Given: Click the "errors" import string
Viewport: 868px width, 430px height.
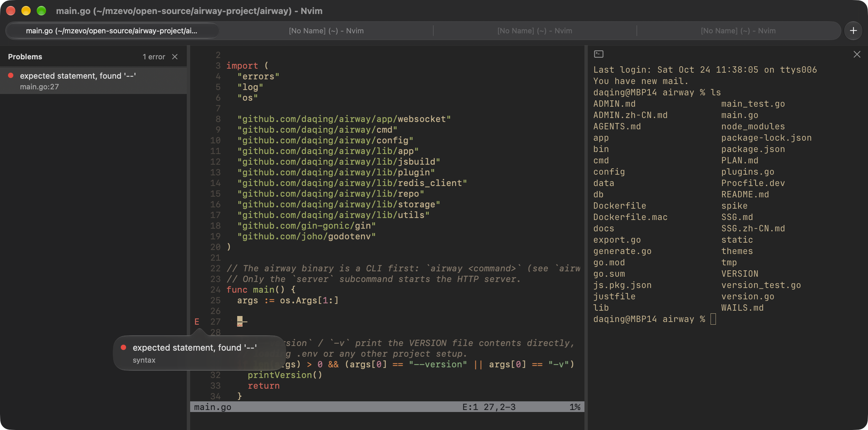Looking at the screenshot, I should [258, 76].
